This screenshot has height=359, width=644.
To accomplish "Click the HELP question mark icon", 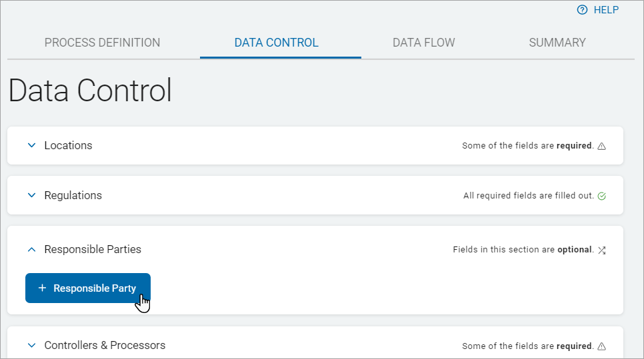I will pyautogui.click(x=582, y=10).
